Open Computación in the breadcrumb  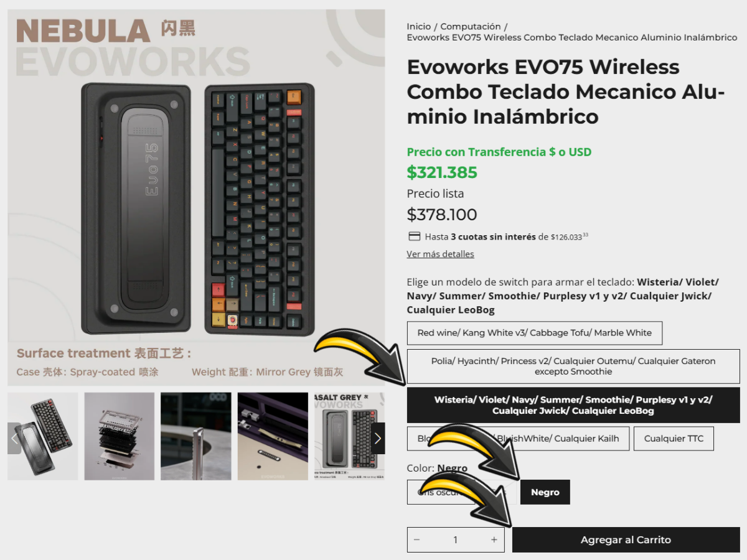coord(471,26)
